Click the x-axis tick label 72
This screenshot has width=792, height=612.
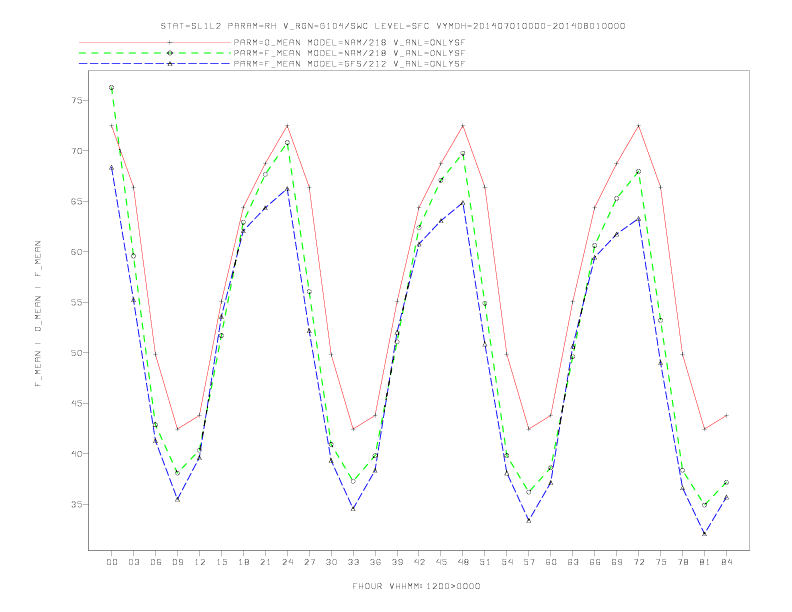point(639,562)
